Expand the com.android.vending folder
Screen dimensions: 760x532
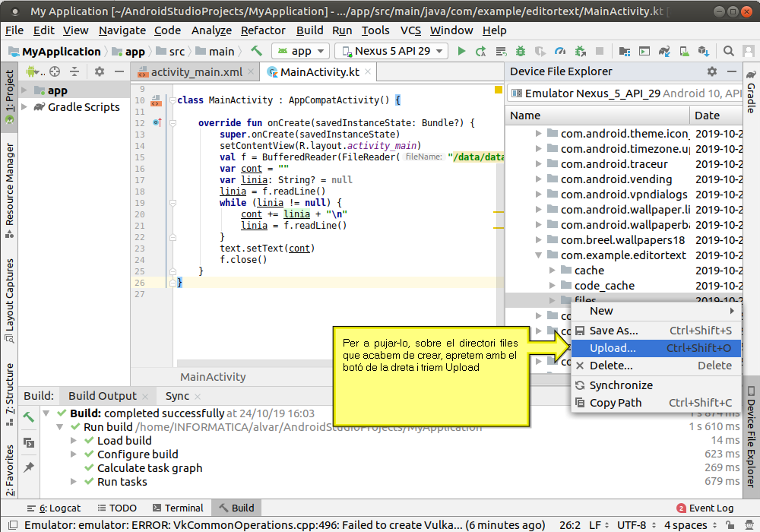[x=539, y=179]
